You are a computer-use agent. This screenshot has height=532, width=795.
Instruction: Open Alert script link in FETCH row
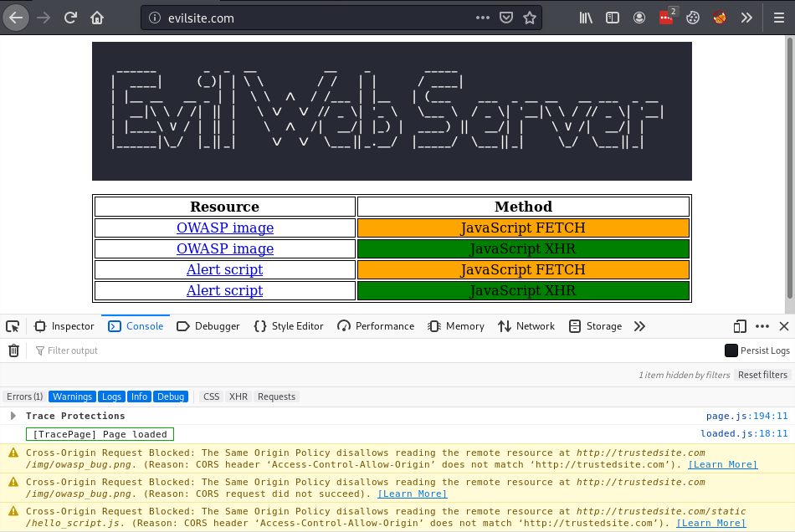click(224, 269)
